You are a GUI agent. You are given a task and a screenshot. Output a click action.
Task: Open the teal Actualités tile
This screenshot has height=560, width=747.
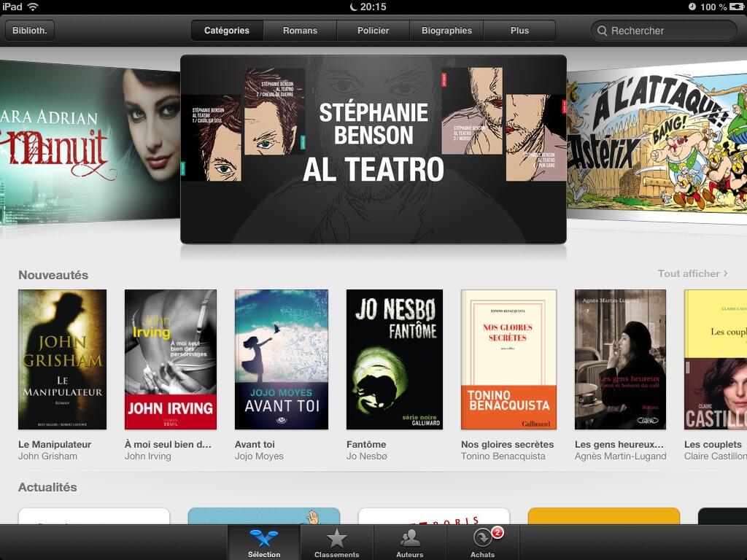click(264, 517)
